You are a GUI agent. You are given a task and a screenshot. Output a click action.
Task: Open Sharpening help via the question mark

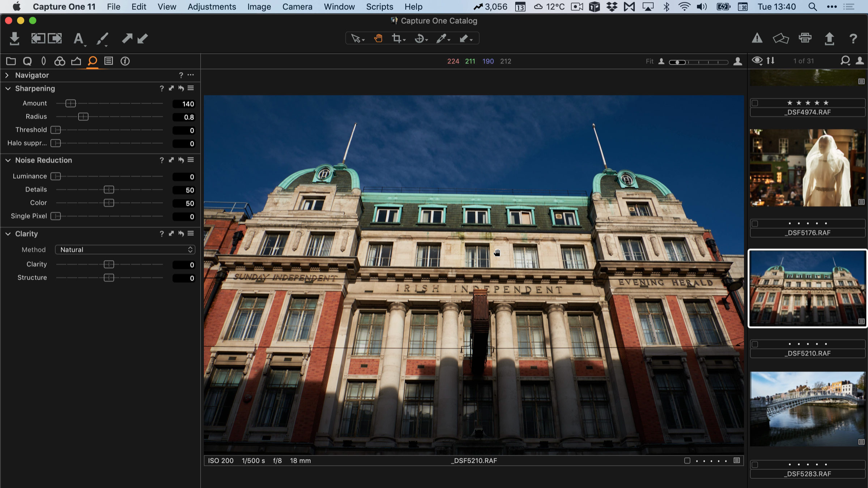point(161,88)
